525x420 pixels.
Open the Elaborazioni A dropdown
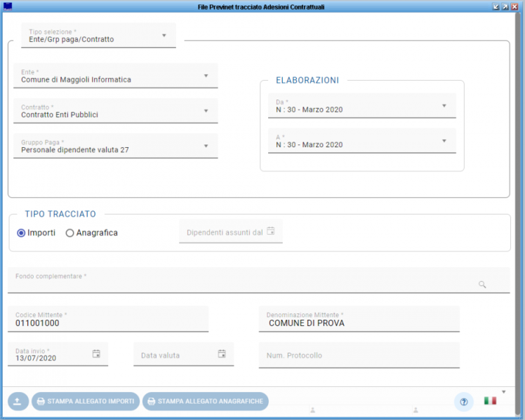(x=362, y=141)
